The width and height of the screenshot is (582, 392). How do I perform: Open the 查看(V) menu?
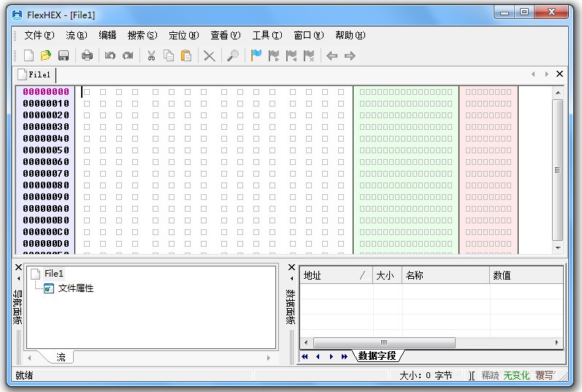[226, 35]
